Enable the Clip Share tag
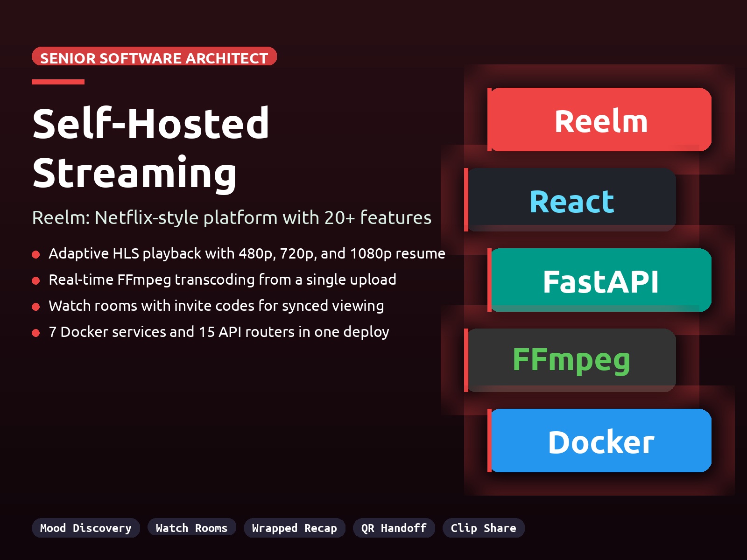747x560 pixels. coord(484,528)
